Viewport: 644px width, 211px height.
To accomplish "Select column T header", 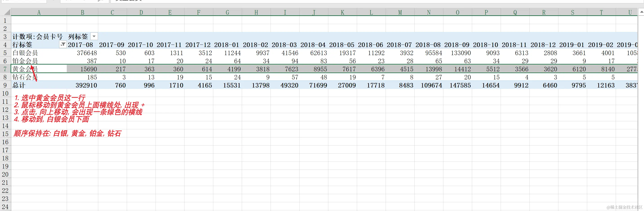I will [601, 12].
